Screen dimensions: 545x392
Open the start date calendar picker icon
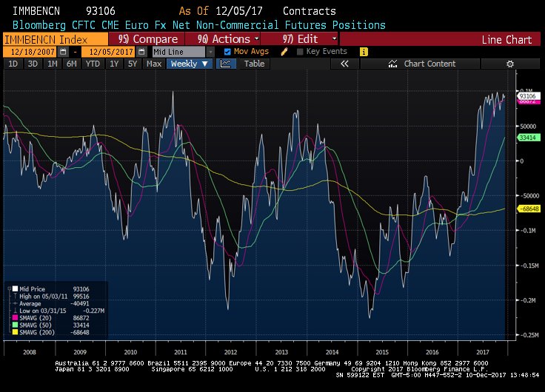(x=63, y=52)
